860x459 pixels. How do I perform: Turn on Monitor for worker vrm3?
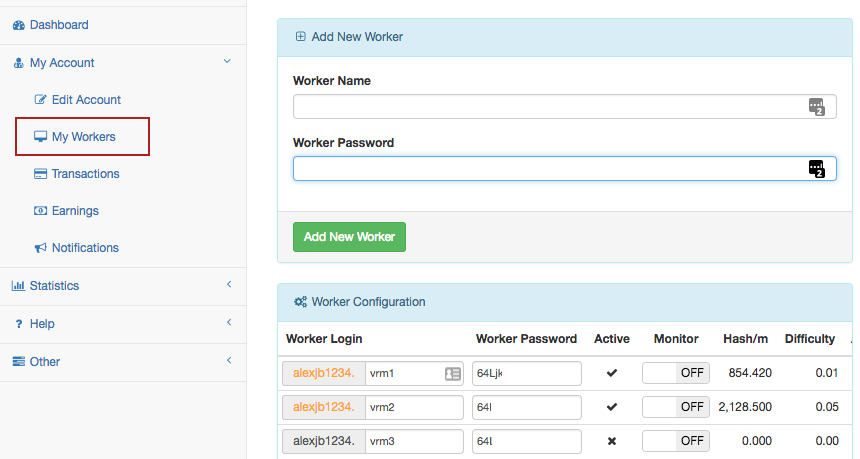(675, 441)
